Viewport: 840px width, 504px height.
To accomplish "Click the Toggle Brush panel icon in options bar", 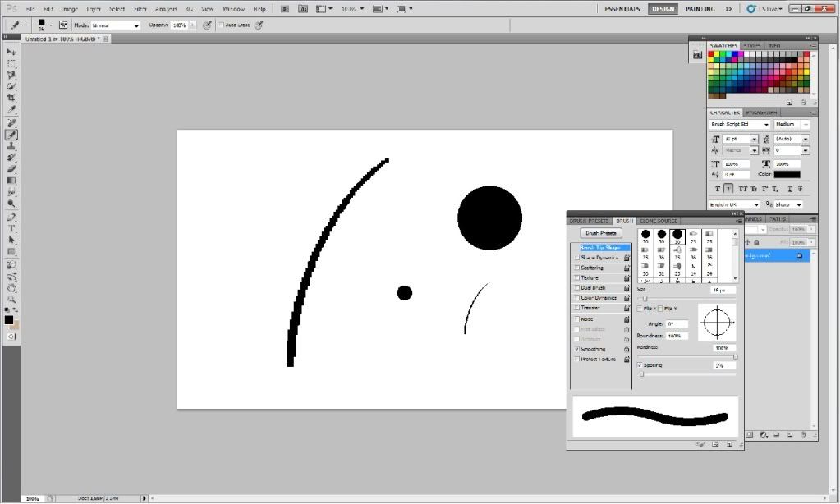I will (x=63, y=25).
